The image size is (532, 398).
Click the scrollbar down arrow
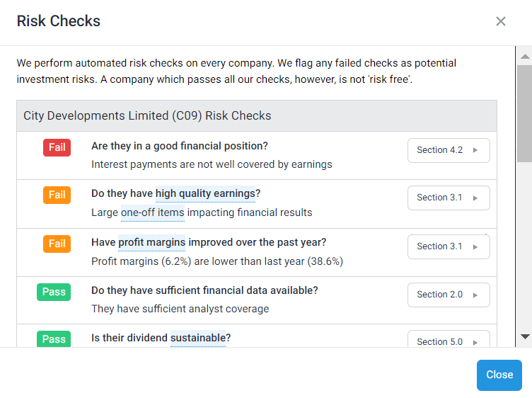tap(525, 336)
